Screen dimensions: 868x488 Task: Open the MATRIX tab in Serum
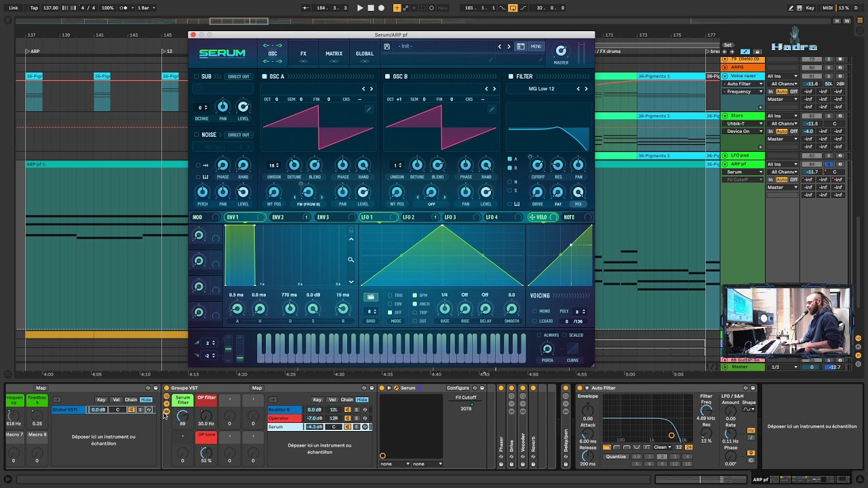[334, 54]
